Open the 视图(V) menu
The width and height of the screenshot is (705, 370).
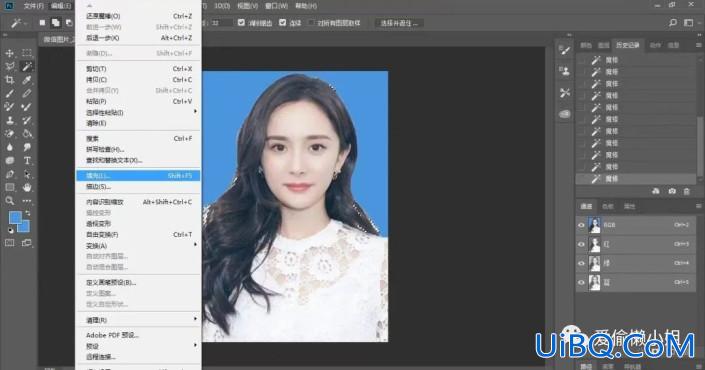pos(247,6)
